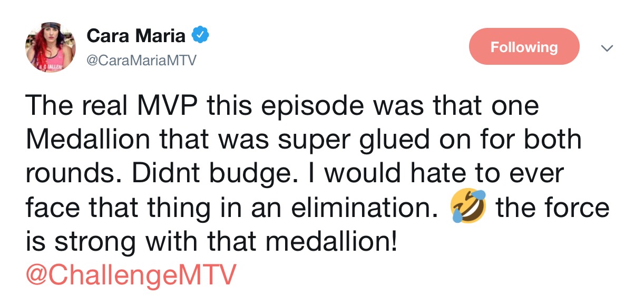Click the tweet's first line starting "The real MVP"
Screen dimensions: 644x296
click(x=281, y=106)
